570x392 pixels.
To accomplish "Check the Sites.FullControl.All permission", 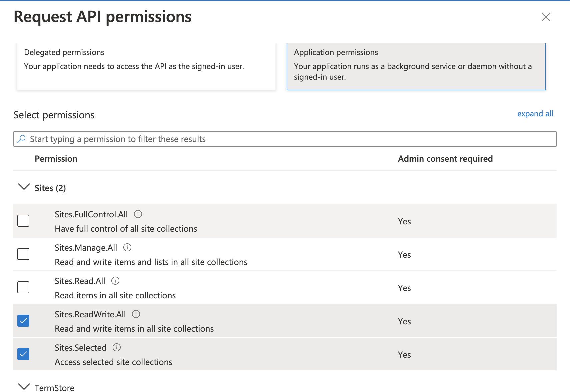I will click(x=23, y=221).
